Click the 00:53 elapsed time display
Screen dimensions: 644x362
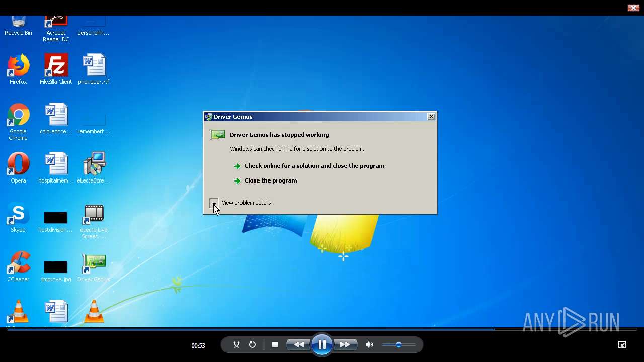[198, 345]
